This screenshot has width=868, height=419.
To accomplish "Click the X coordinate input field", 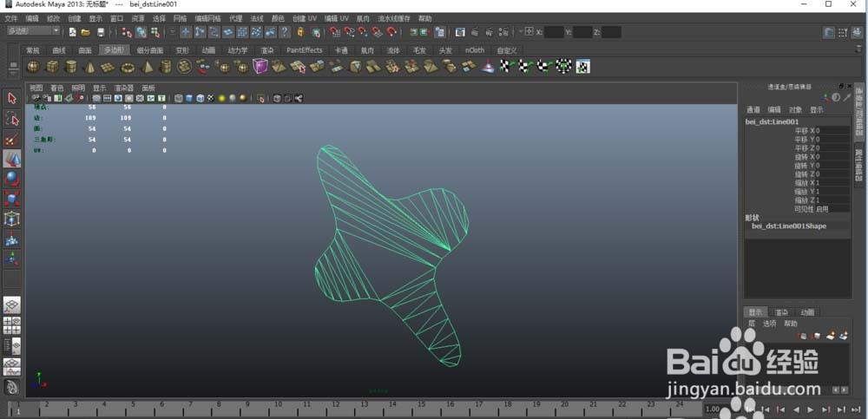I will point(554,32).
